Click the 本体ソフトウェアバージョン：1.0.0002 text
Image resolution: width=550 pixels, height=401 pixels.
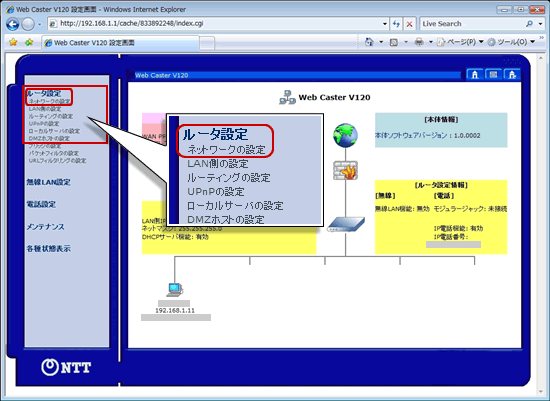(428, 135)
